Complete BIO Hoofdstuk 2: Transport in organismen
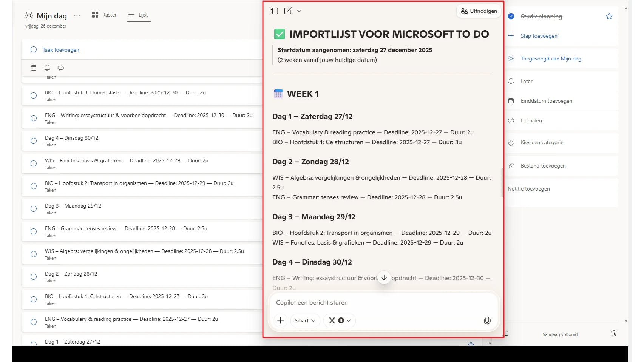 (x=34, y=186)
